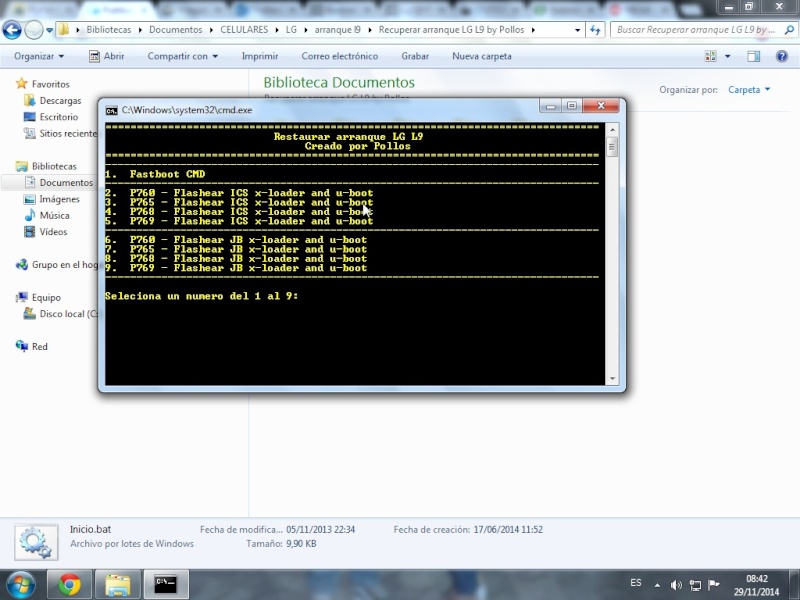
Task: Maximize the cmd.exe window
Action: [572, 106]
